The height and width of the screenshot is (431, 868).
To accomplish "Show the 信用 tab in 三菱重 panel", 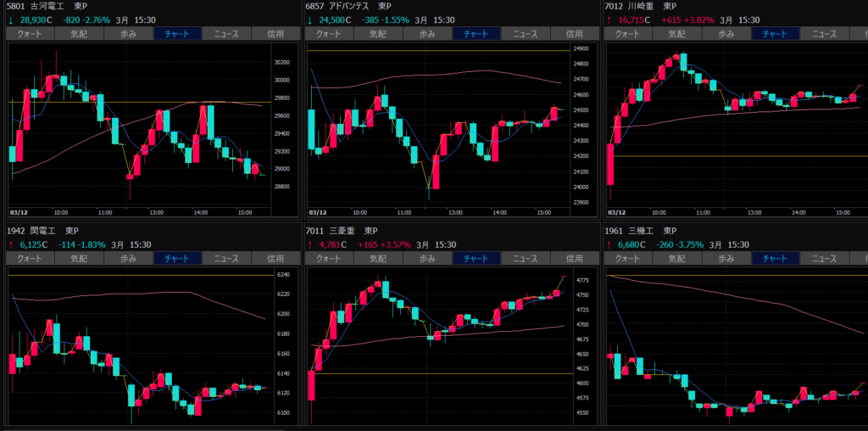I will [x=574, y=258].
